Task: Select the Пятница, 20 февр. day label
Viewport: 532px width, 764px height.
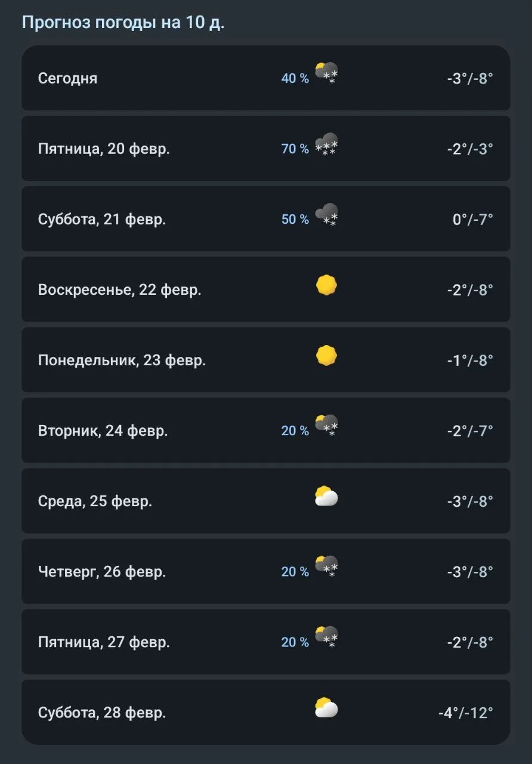Action: [x=104, y=149]
